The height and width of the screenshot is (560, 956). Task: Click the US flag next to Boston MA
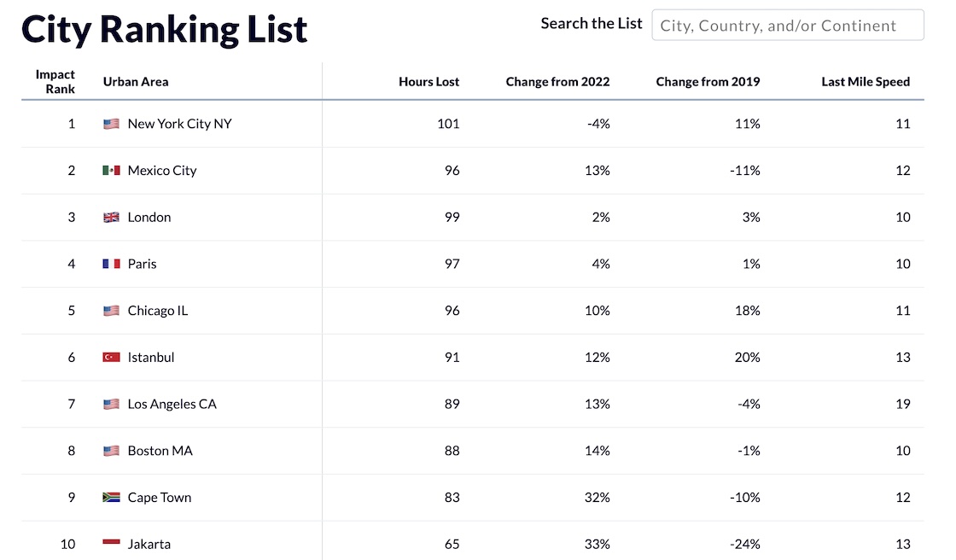[x=111, y=451]
